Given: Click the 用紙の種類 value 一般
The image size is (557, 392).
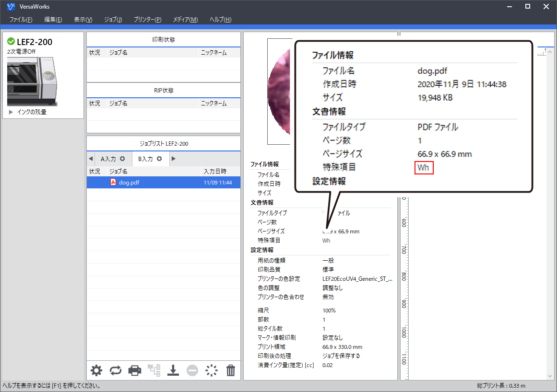Looking at the screenshot, I should point(328,260).
